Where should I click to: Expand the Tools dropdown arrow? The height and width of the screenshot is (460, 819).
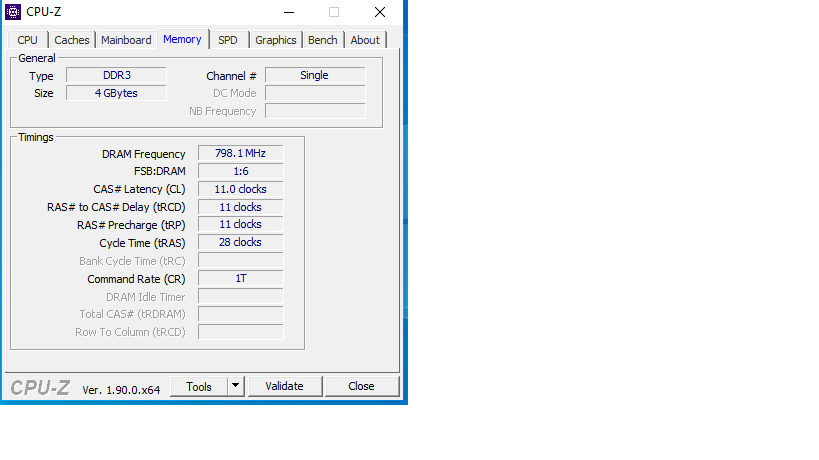click(x=236, y=386)
